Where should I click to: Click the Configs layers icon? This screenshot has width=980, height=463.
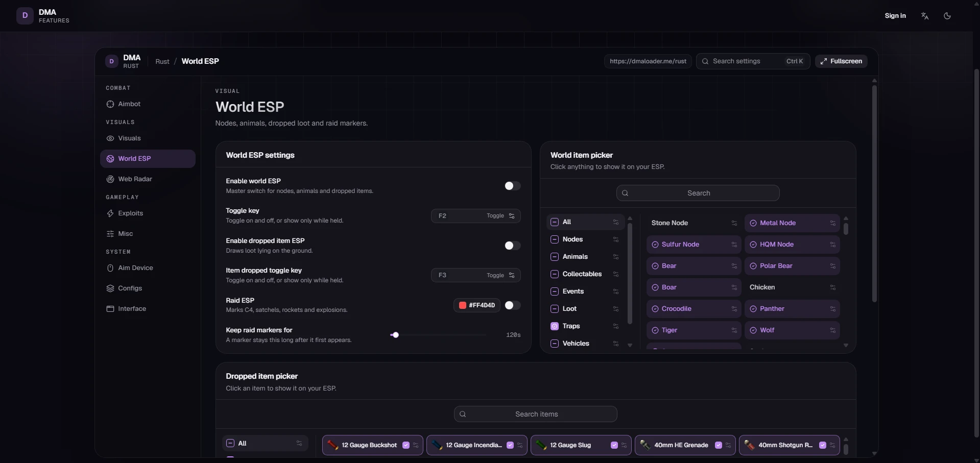tap(110, 288)
